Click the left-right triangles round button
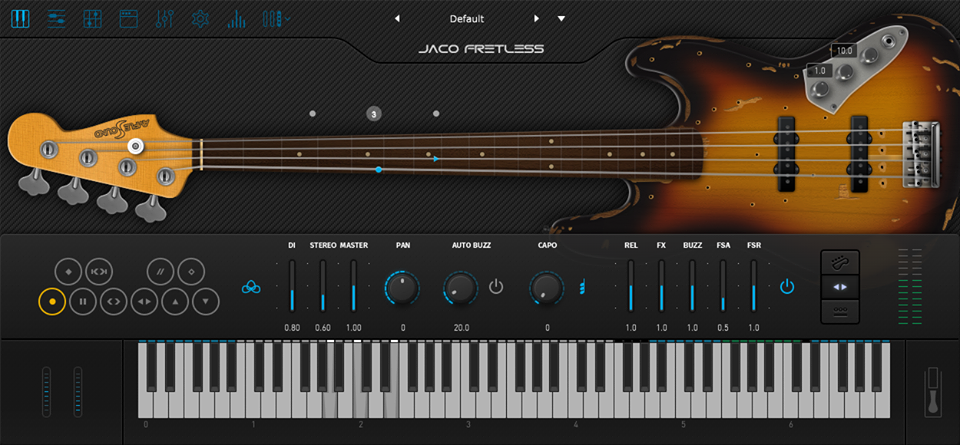 (144, 302)
